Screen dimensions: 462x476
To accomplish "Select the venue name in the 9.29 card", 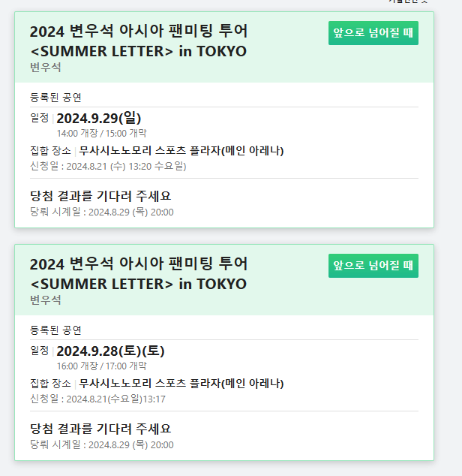I will pyautogui.click(x=181, y=151).
